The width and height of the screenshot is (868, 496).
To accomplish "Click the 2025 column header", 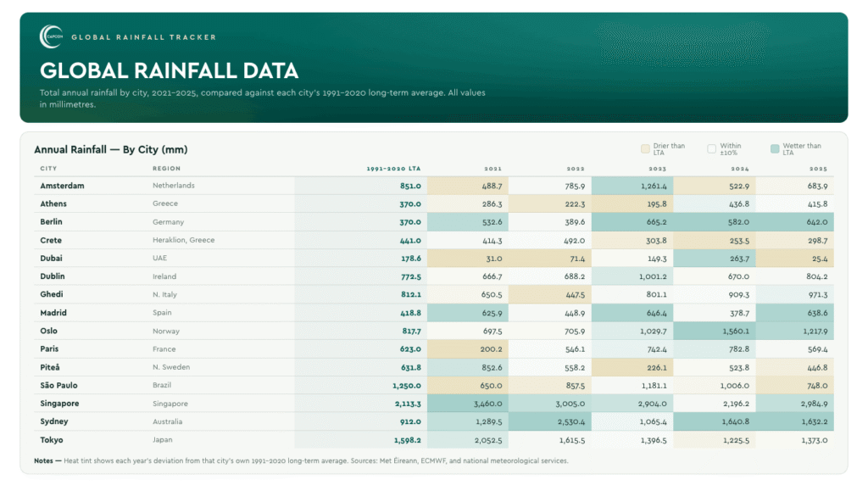I will (x=818, y=168).
